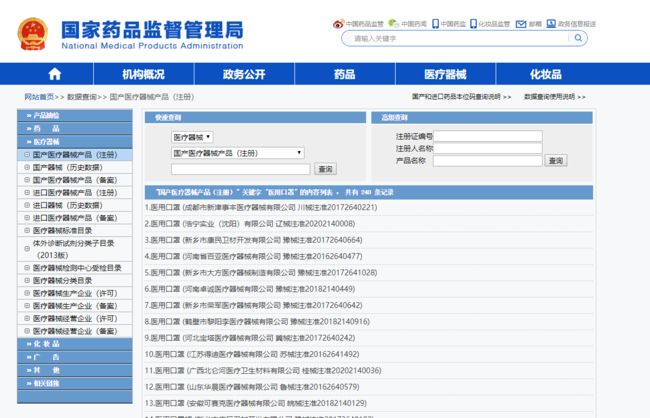Focus the header keyword search box

click(x=460, y=39)
